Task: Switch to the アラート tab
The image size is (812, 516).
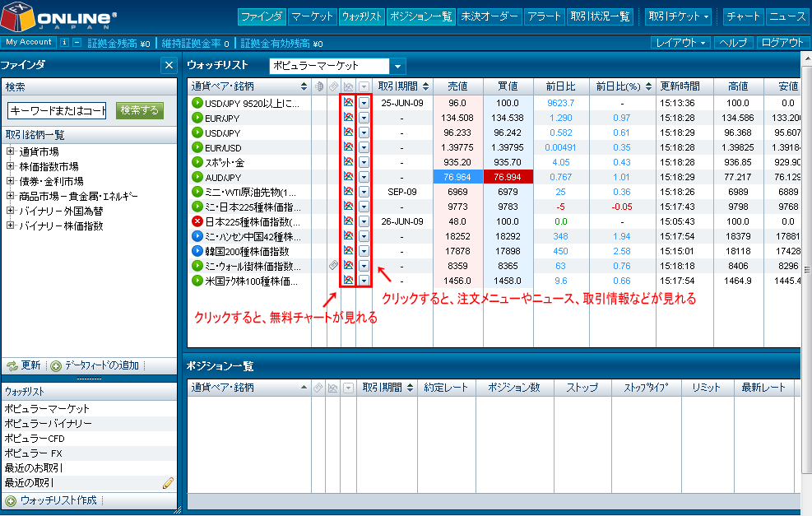Action: tap(545, 16)
